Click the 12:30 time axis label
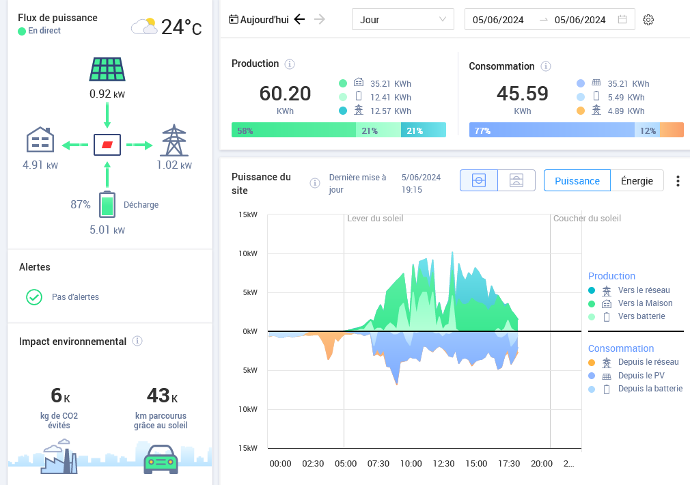This screenshot has height=485, width=690. pyautogui.click(x=444, y=464)
